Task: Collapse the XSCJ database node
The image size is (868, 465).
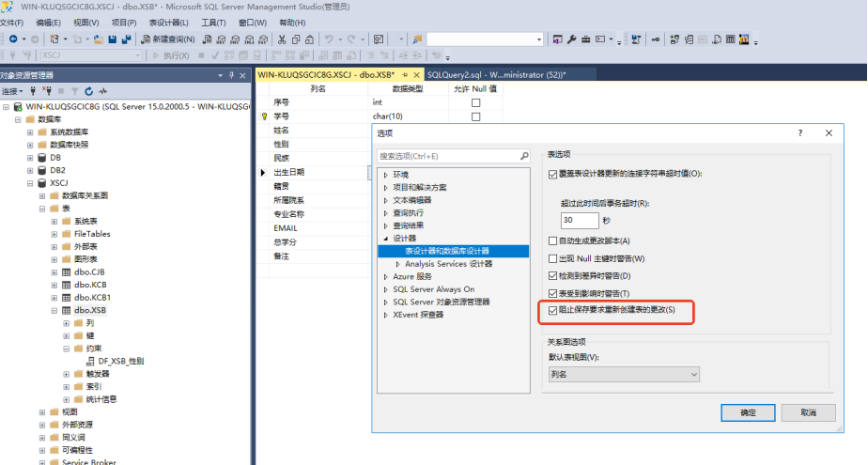Action: coord(30,183)
